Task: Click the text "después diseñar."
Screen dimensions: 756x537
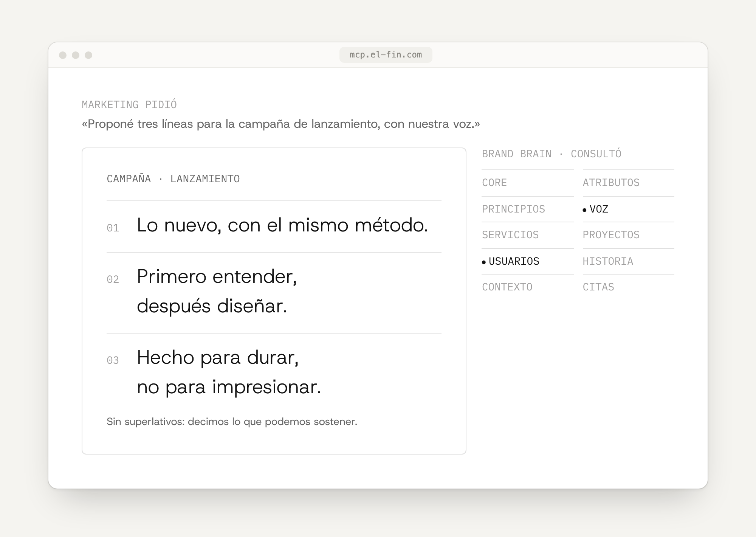Action: (x=212, y=306)
